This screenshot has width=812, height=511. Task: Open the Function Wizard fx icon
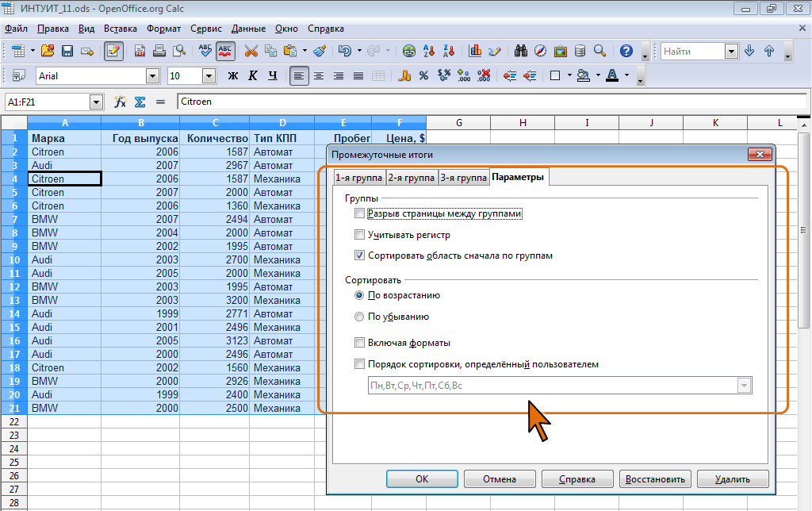tap(121, 102)
